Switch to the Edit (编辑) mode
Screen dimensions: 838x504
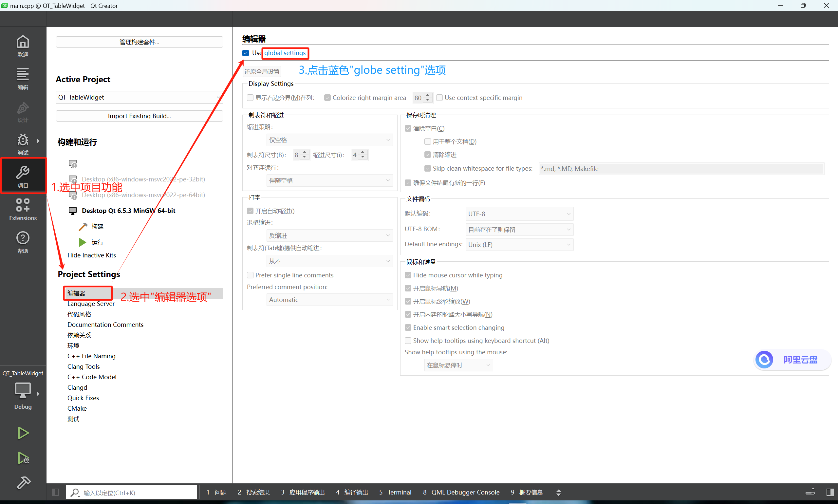click(x=23, y=79)
